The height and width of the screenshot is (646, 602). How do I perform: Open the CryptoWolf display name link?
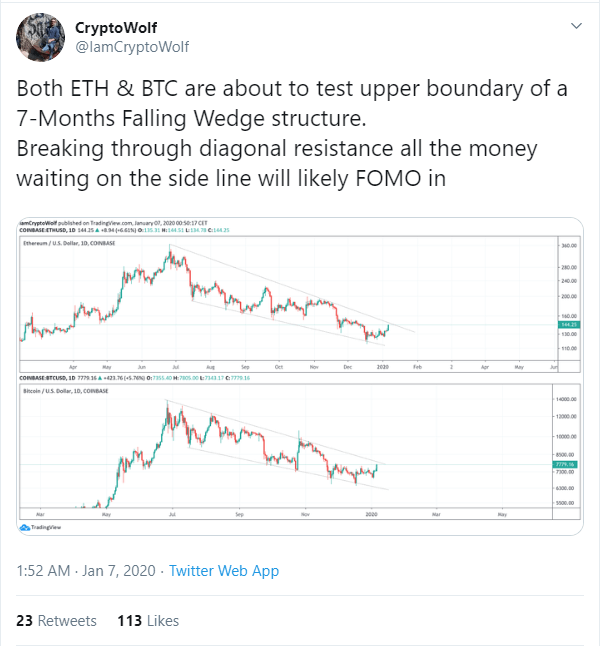click(116, 28)
